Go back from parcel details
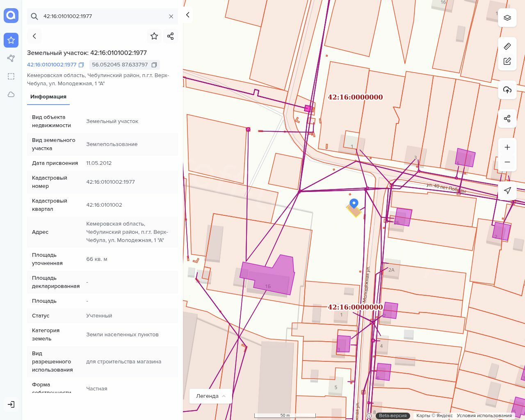Viewport: 525px width, 420px height. (34, 36)
